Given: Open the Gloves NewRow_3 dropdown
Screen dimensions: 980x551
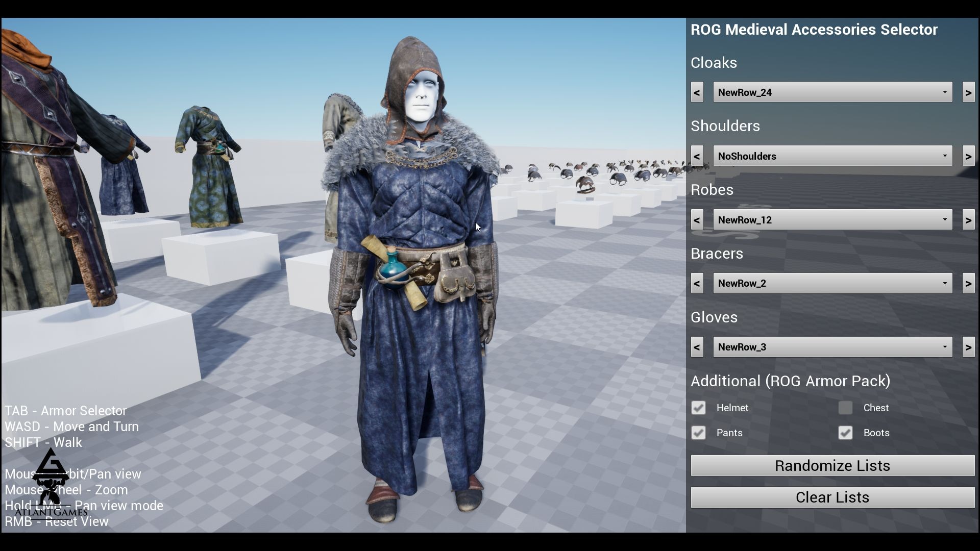Looking at the screenshot, I should pyautogui.click(x=832, y=347).
